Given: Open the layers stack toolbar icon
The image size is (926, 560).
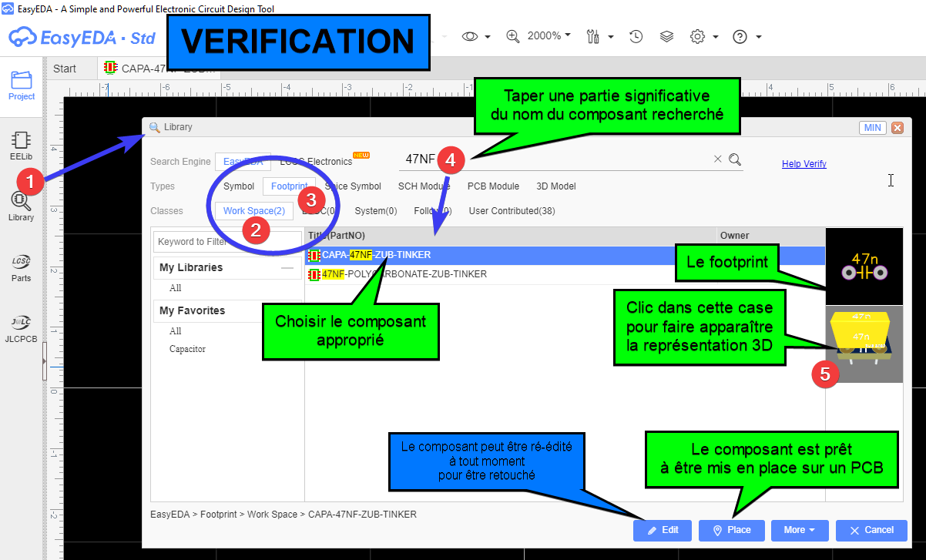Looking at the screenshot, I should pyautogui.click(x=667, y=36).
